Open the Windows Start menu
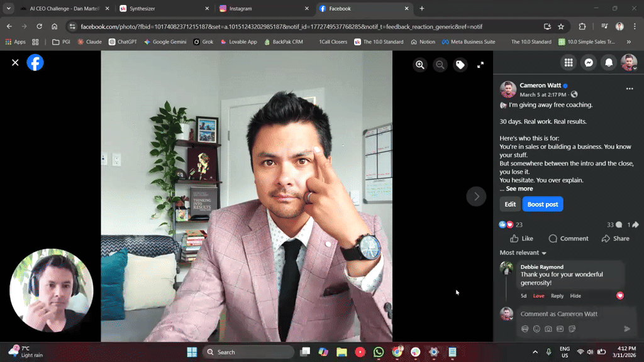 192,352
